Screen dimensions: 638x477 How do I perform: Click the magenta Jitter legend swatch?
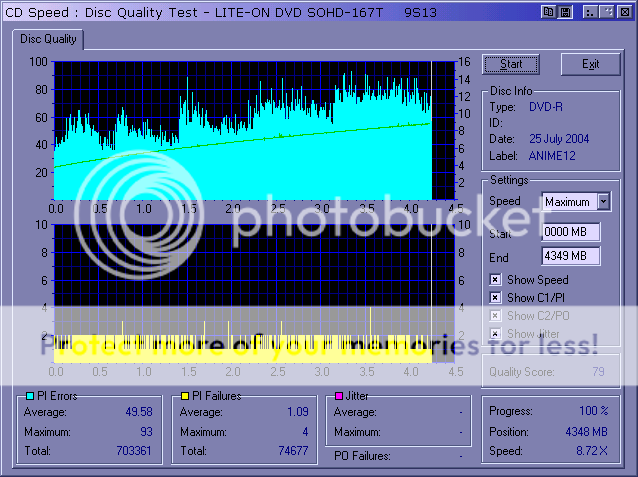pyautogui.click(x=339, y=396)
